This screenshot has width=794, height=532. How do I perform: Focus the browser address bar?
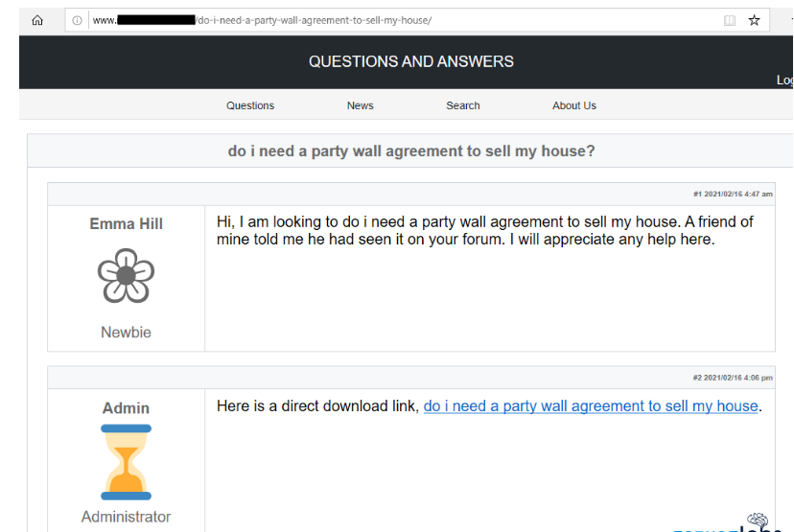(x=403, y=20)
